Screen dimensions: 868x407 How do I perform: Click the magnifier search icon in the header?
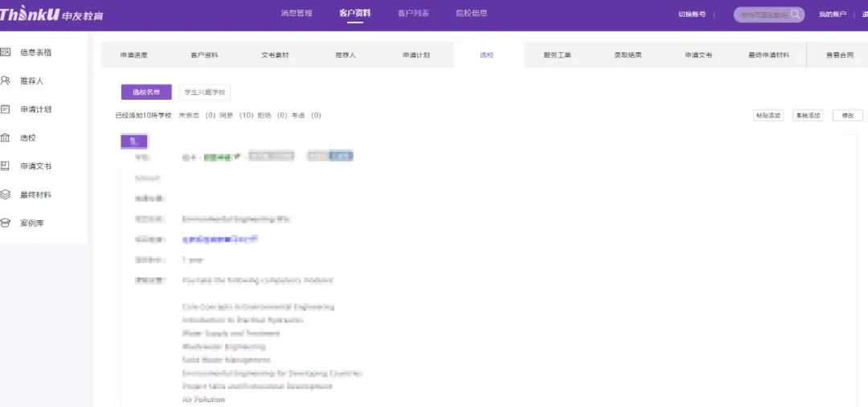[x=795, y=14]
